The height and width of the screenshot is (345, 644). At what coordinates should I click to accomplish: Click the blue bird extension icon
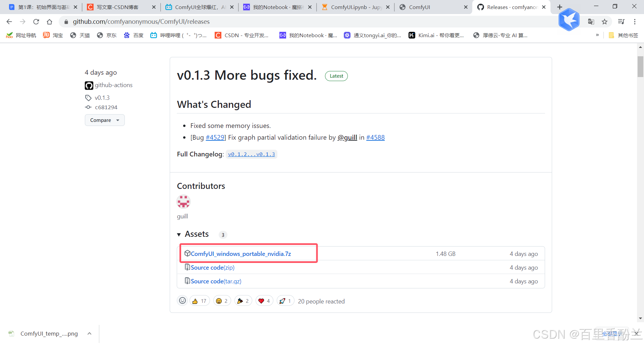(x=569, y=20)
